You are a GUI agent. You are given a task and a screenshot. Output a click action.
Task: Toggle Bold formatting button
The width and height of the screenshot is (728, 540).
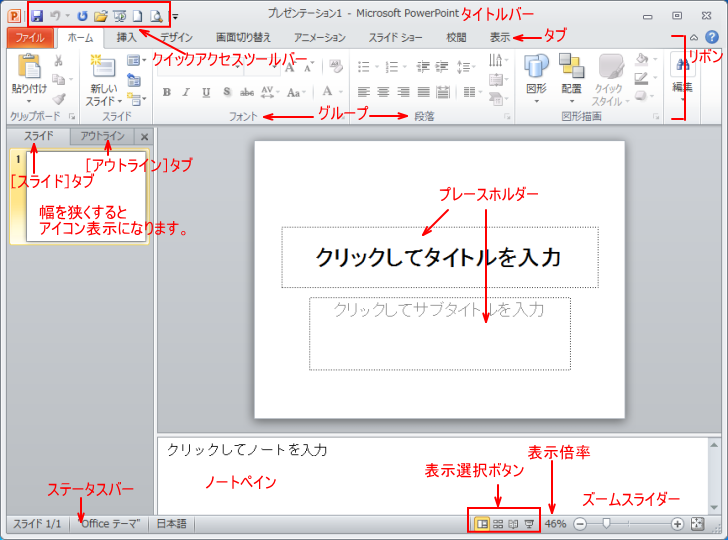point(167,92)
